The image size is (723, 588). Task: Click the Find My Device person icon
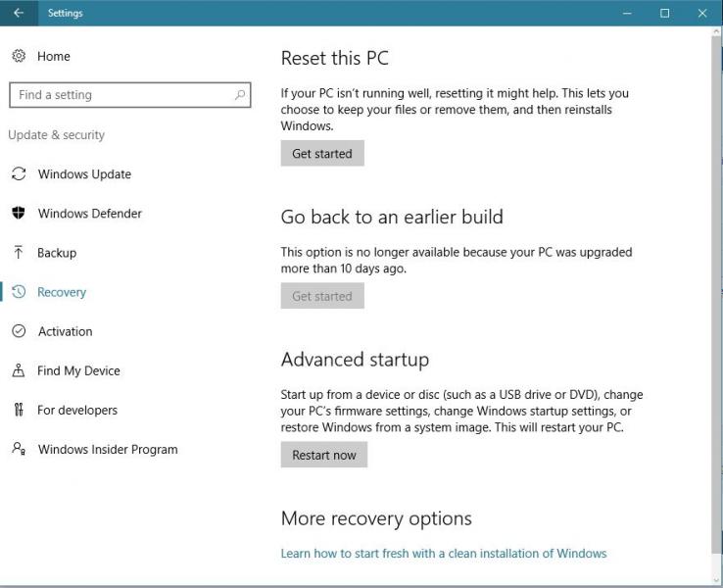pyautogui.click(x=18, y=370)
